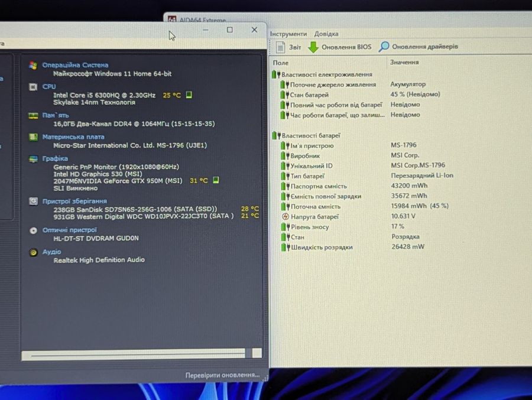The image size is (532, 400).
Task: Open Operating System section icon in Speccy
Action: click(33, 65)
